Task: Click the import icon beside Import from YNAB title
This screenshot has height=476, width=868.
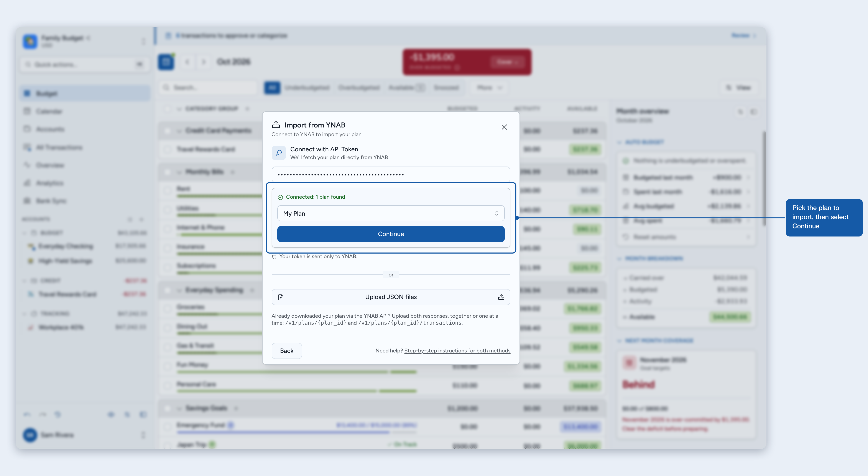Action: pos(276,125)
